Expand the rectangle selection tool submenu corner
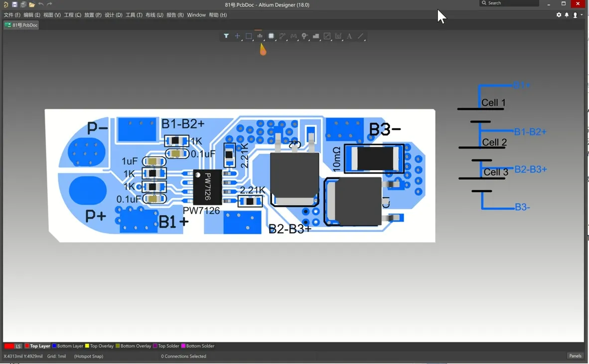 (253, 40)
